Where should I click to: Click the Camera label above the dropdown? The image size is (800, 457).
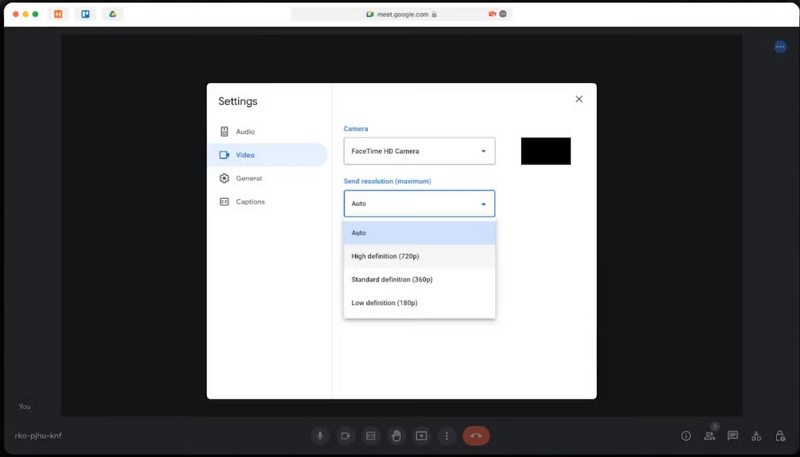[356, 129]
